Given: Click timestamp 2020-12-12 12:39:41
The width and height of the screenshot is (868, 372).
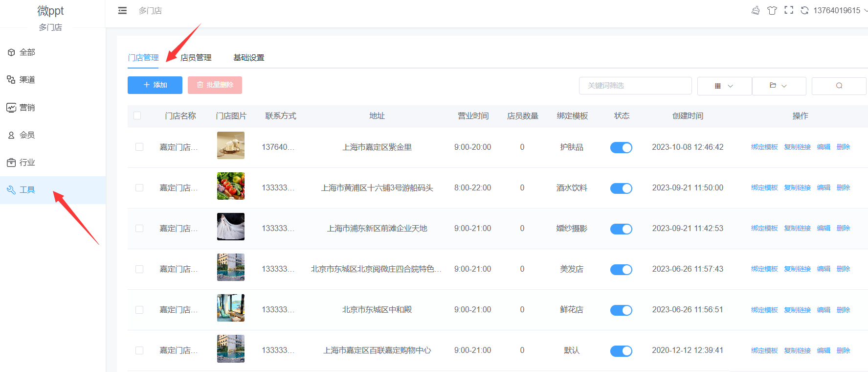Looking at the screenshot, I should coord(688,350).
